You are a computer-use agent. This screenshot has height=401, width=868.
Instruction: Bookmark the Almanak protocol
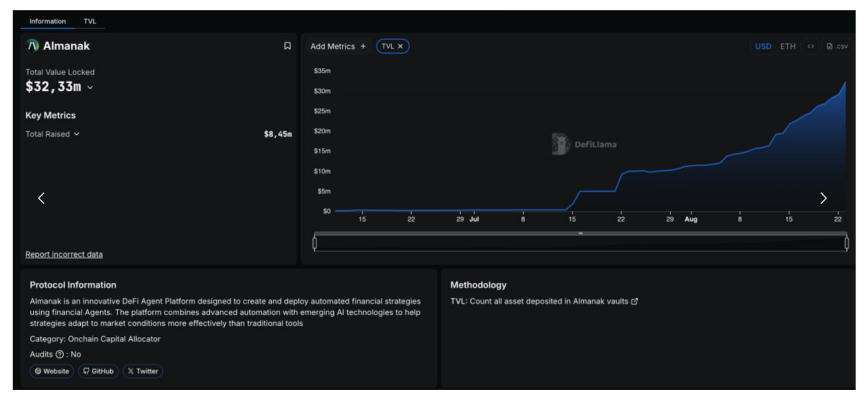point(287,46)
